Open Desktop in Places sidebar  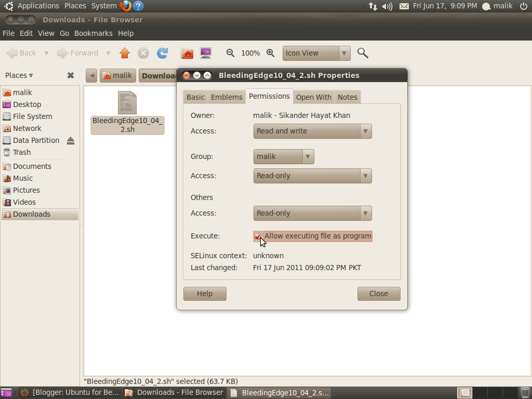(x=27, y=104)
